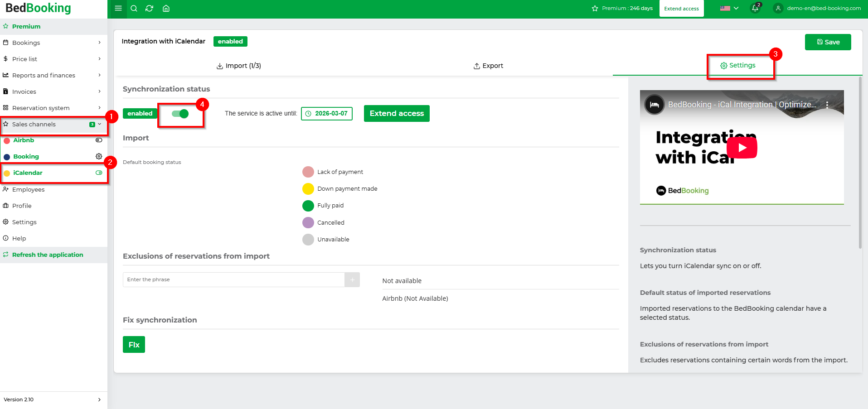Image resolution: width=868 pixels, height=409 pixels.
Task: Switch to the Import (1/3) tab
Action: point(239,66)
